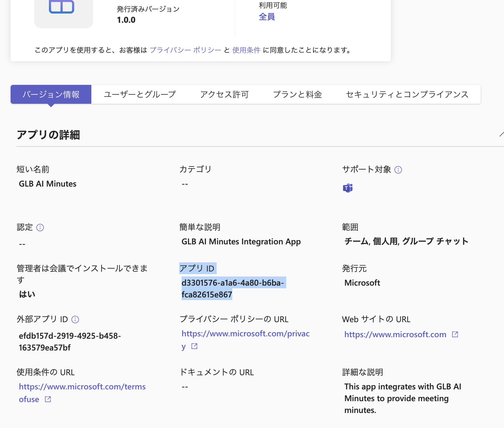This screenshot has width=504, height=428.
Task: Switch to the プランと料金 tab
Action: click(297, 94)
